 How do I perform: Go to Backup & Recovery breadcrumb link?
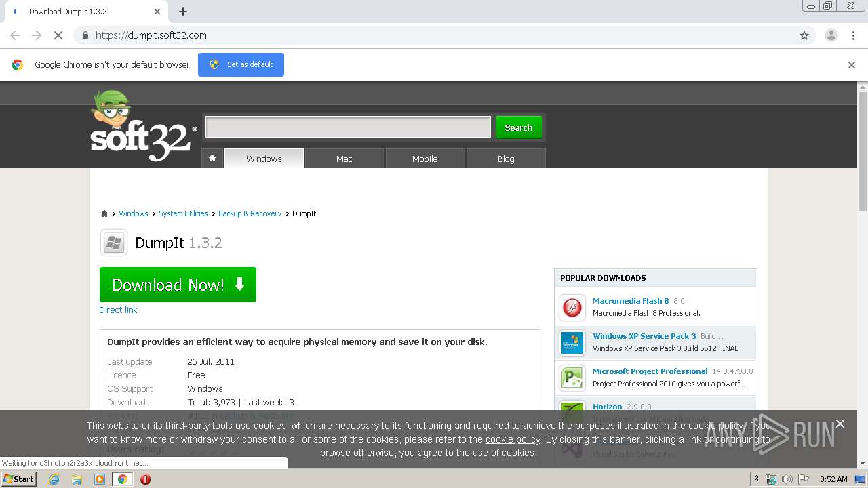[250, 213]
